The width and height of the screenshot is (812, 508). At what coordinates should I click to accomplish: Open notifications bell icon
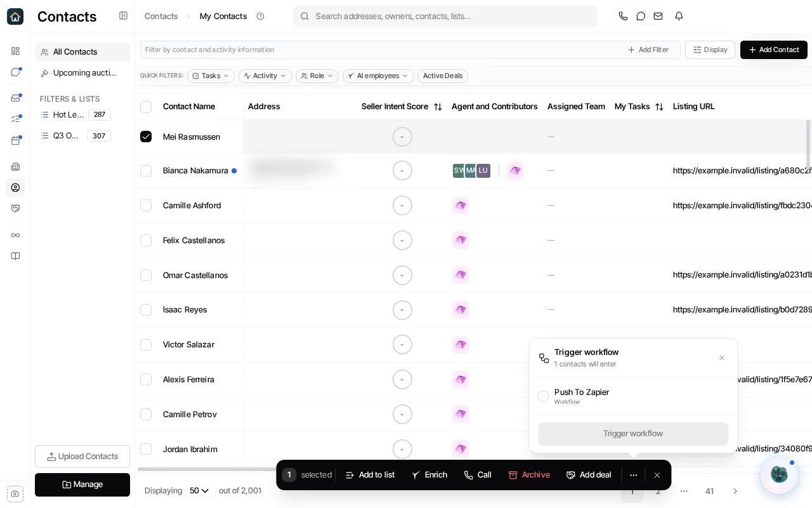coord(679,16)
